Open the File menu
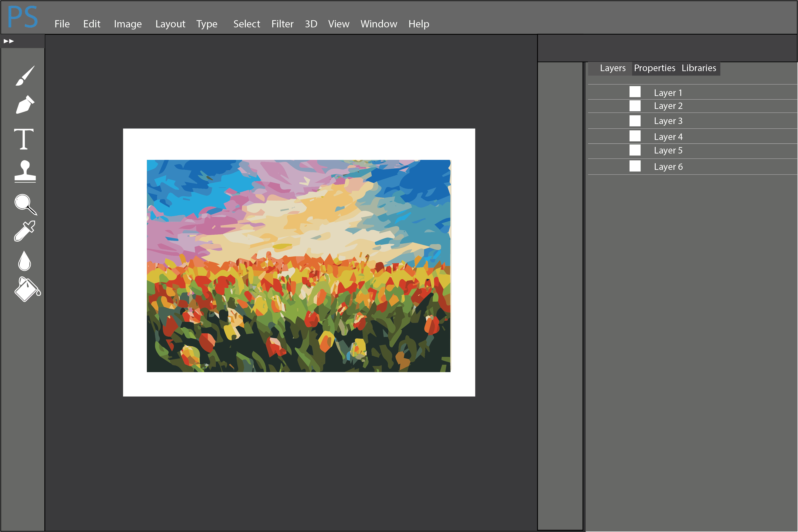The height and width of the screenshot is (532, 798). click(x=62, y=24)
